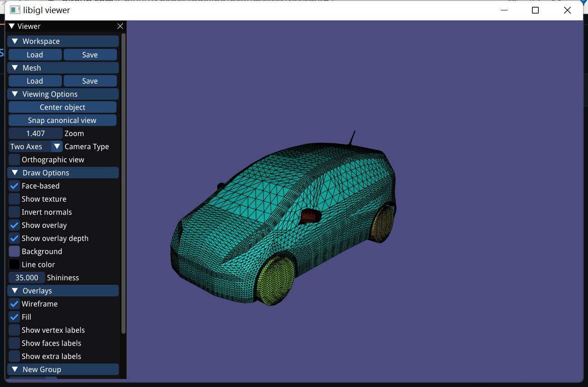Click Snap canonical view

pyautogui.click(x=62, y=120)
